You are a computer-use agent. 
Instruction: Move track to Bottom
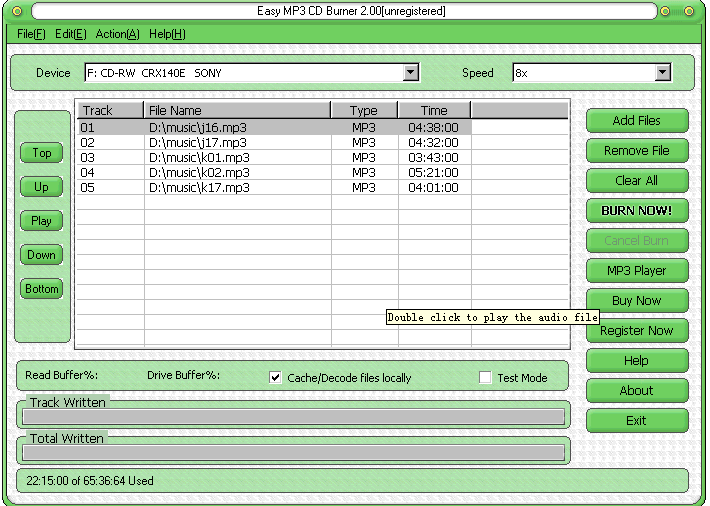click(42, 289)
